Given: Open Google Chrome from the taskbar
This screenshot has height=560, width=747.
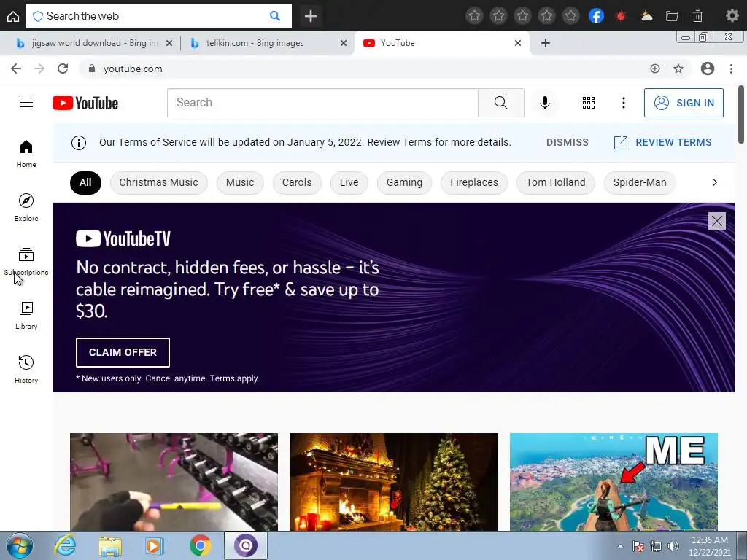Looking at the screenshot, I should pyautogui.click(x=200, y=545).
